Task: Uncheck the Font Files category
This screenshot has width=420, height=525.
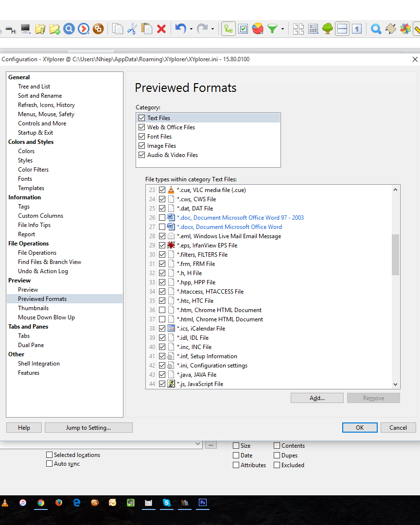Action: point(141,137)
